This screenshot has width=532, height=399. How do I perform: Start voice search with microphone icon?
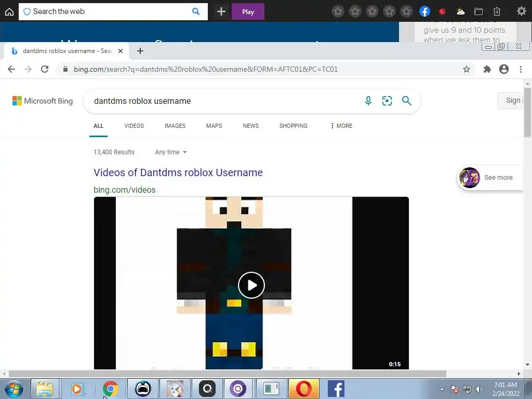coord(368,101)
